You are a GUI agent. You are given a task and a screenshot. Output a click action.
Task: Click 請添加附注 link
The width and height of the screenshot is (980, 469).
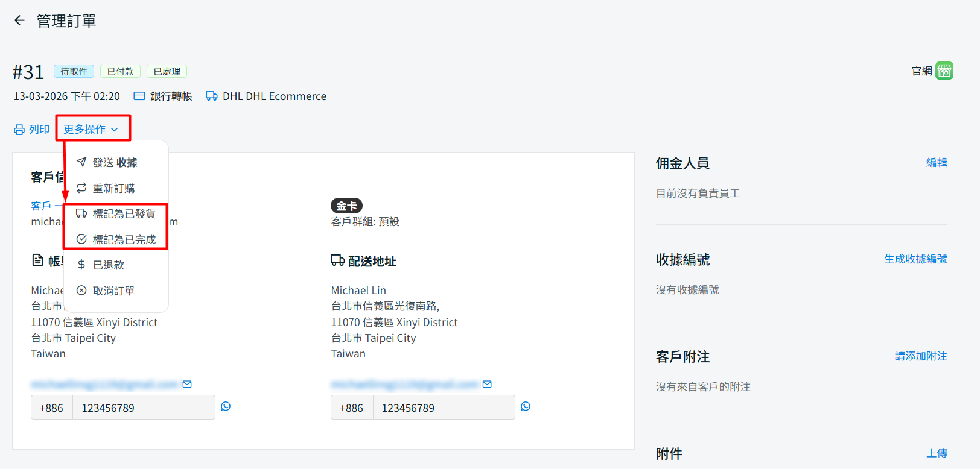click(x=920, y=356)
